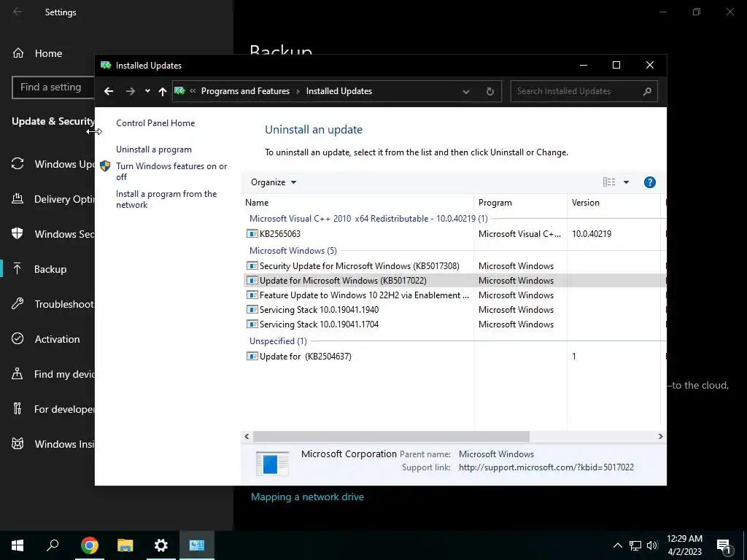Collapse the Unspecified (1) group
The width and height of the screenshot is (747, 560).
pyautogui.click(x=278, y=341)
